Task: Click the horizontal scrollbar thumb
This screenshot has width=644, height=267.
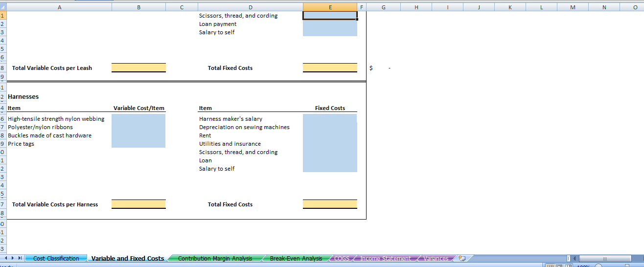Action: coord(605,258)
